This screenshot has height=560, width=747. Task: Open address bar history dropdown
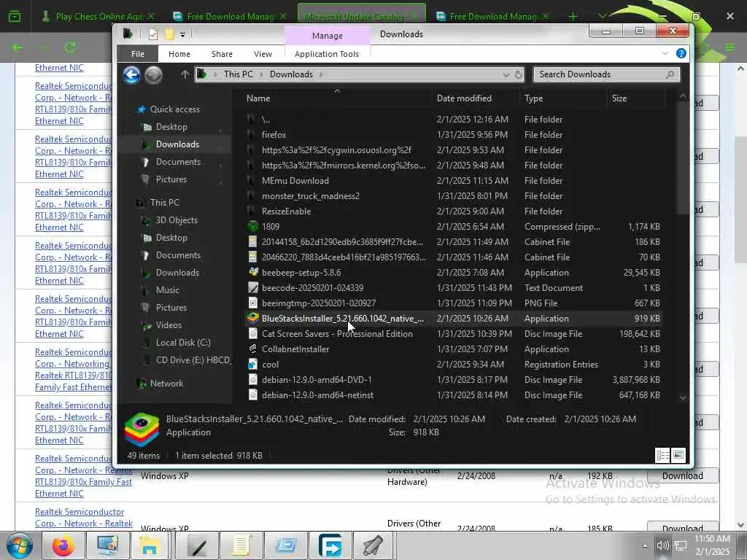point(506,74)
